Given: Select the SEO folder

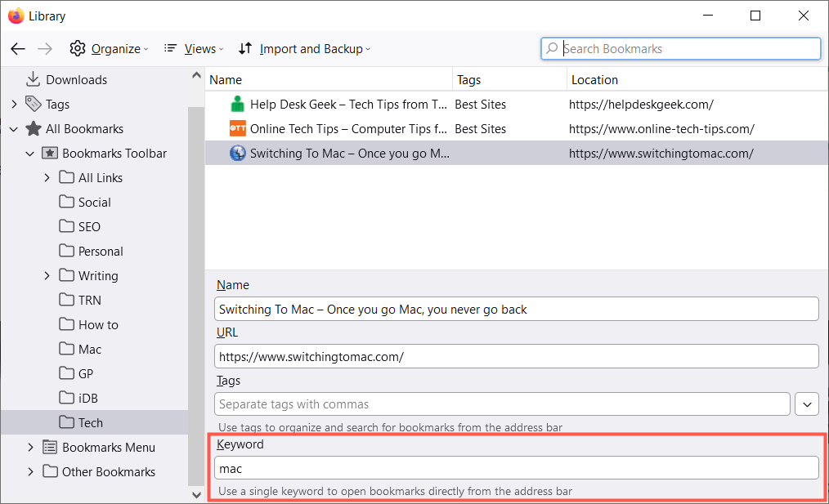Looking at the screenshot, I should coord(89,227).
